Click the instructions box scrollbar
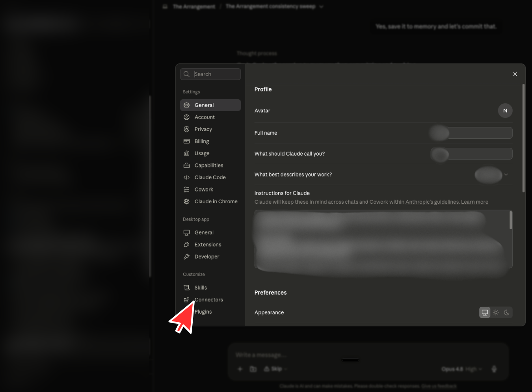Screen dimensions: 532x392 tap(511, 220)
